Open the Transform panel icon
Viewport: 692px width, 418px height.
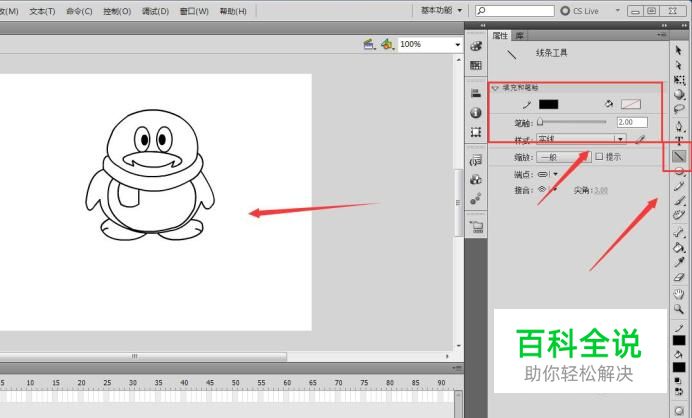point(476,132)
